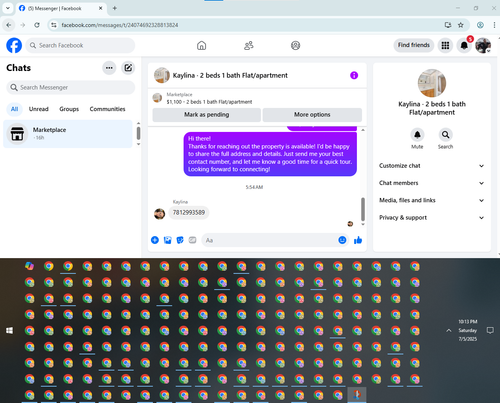This screenshot has height=403, width=500.
Task: Show hidden system tray icons
Action: point(449,330)
